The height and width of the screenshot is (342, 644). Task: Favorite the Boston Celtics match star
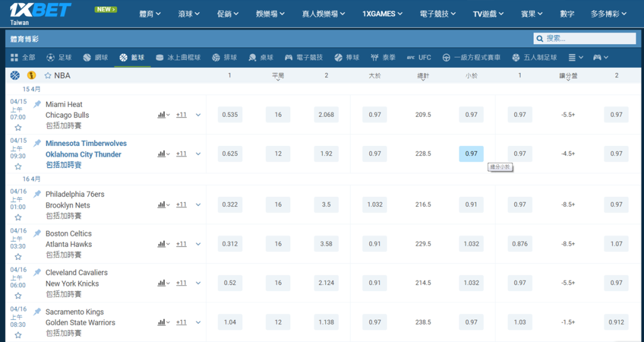click(x=18, y=257)
